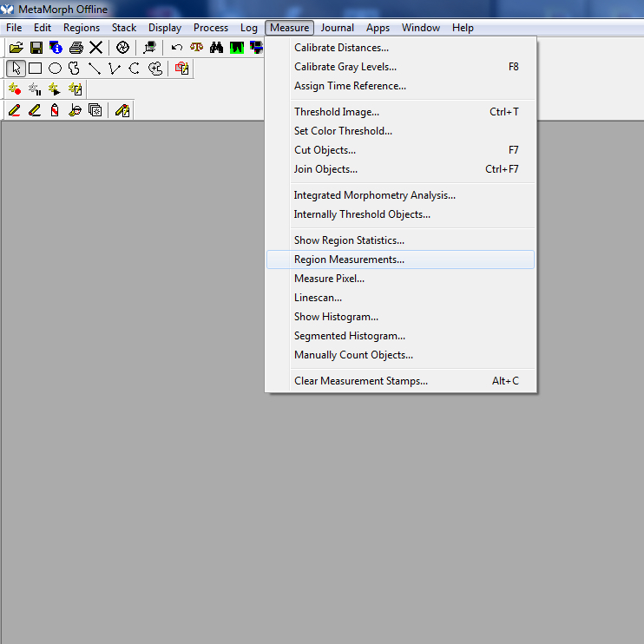Click the monitor with resize arrows icon
Image resolution: width=644 pixels, height=644 pixels.
(149, 48)
